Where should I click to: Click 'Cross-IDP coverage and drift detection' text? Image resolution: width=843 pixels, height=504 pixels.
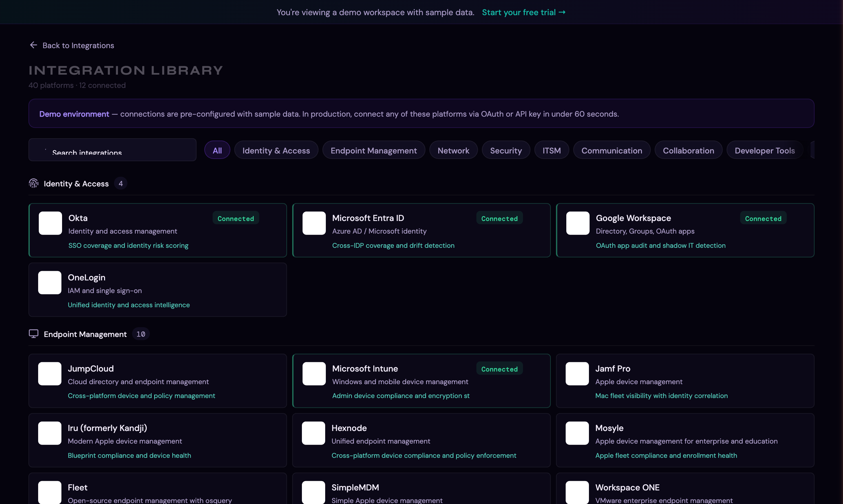pyautogui.click(x=393, y=245)
